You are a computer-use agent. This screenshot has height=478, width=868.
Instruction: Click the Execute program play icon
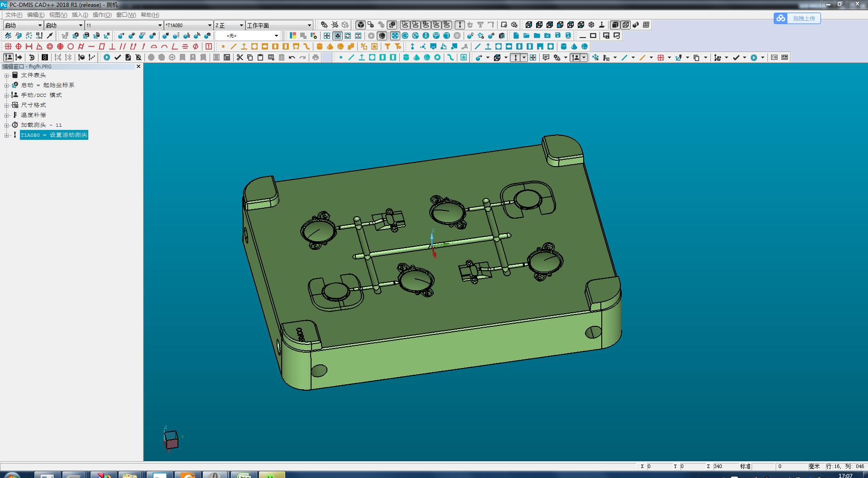(107, 57)
